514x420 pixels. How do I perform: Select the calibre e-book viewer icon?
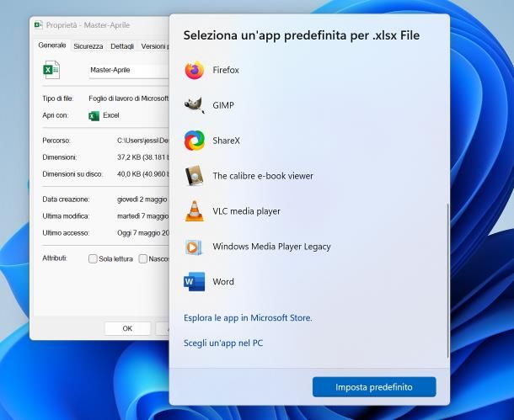[x=195, y=176]
